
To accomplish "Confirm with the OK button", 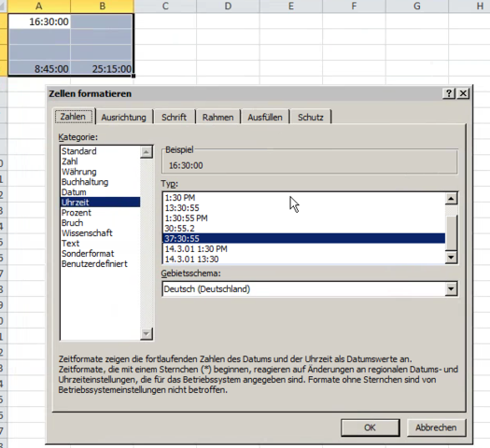I will (x=370, y=427).
